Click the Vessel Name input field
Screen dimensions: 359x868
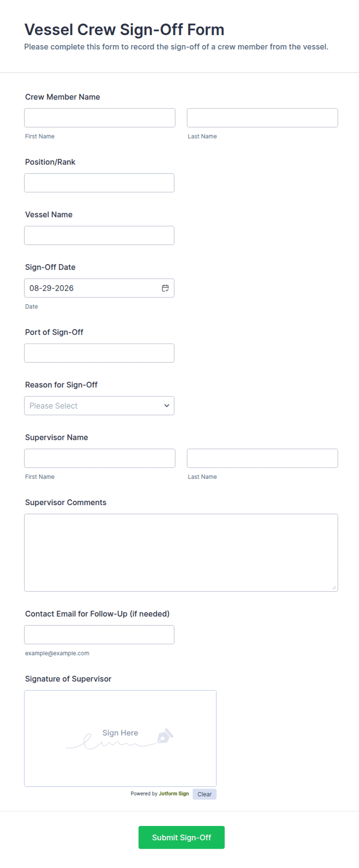coord(99,235)
